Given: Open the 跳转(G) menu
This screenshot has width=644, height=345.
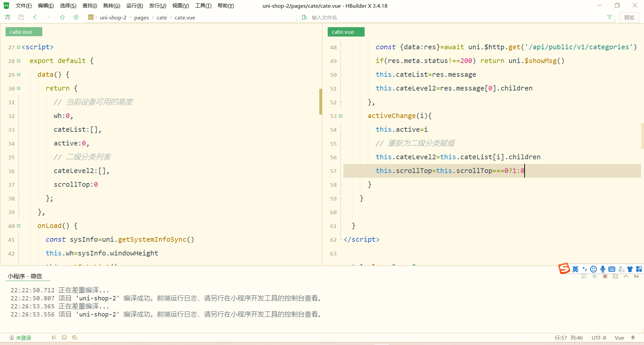Looking at the screenshot, I should coord(112,6).
